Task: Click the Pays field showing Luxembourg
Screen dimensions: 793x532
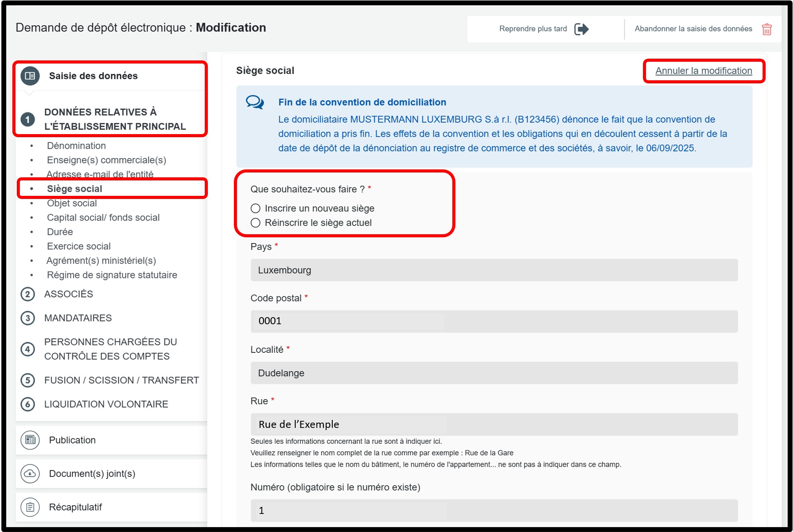Action: 494,270
